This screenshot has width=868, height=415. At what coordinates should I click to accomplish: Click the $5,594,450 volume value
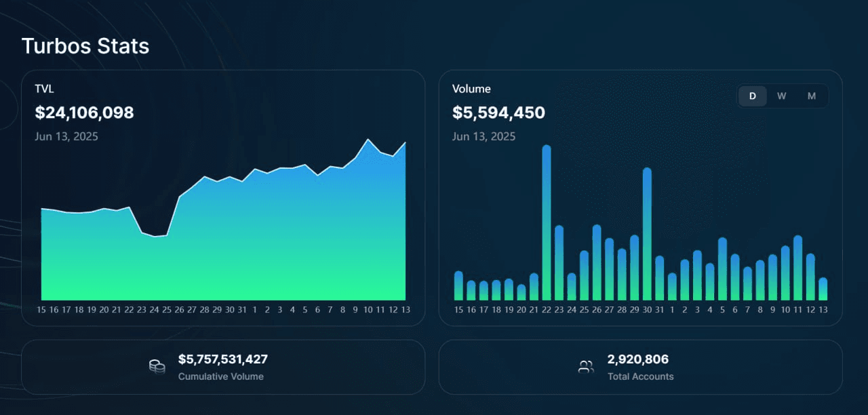498,113
